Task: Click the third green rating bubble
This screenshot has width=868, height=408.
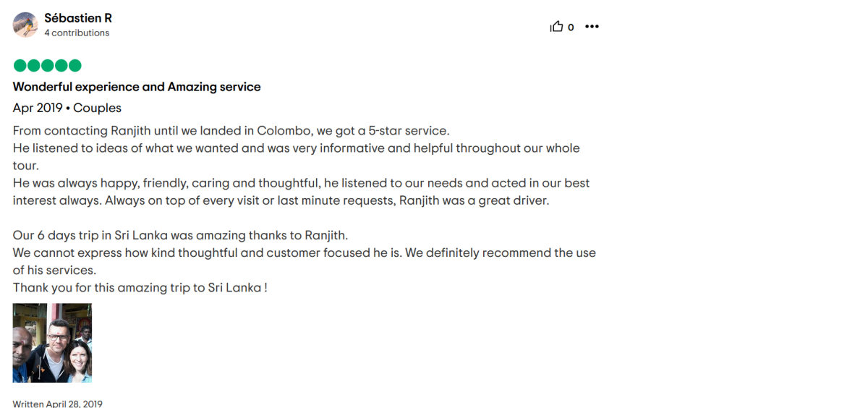Action: [47, 66]
